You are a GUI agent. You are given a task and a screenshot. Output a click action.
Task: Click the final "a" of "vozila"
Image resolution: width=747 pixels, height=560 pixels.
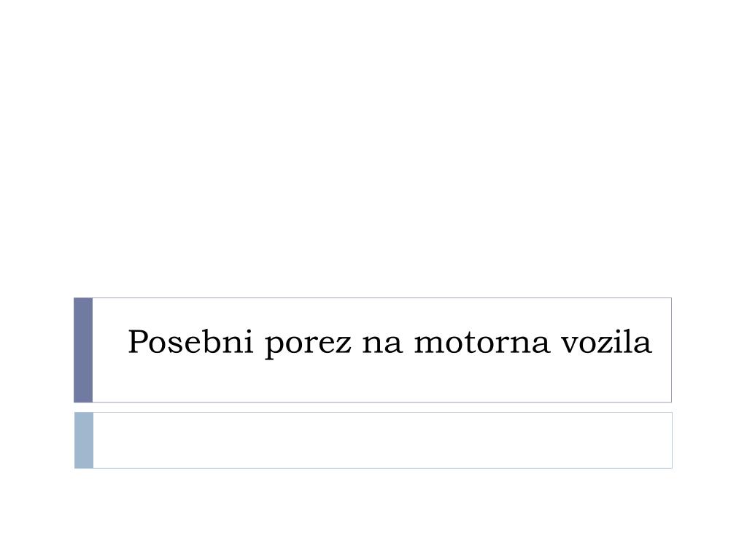[644, 345]
